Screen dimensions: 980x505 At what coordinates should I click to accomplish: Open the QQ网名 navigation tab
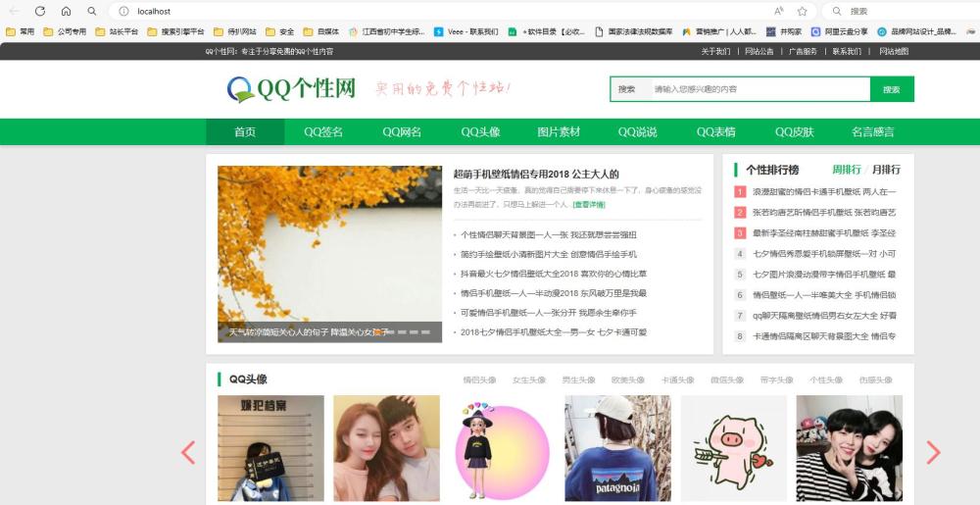[x=402, y=131]
